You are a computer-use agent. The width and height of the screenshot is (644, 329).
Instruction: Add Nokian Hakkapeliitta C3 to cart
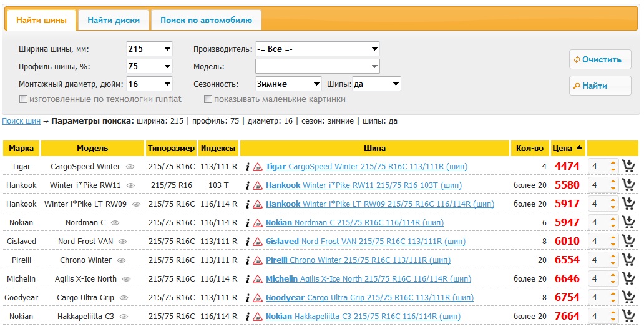click(x=628, y=316)
